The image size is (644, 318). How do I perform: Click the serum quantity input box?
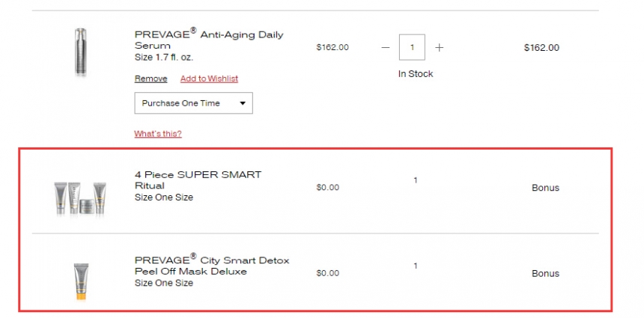coord(412,47)
